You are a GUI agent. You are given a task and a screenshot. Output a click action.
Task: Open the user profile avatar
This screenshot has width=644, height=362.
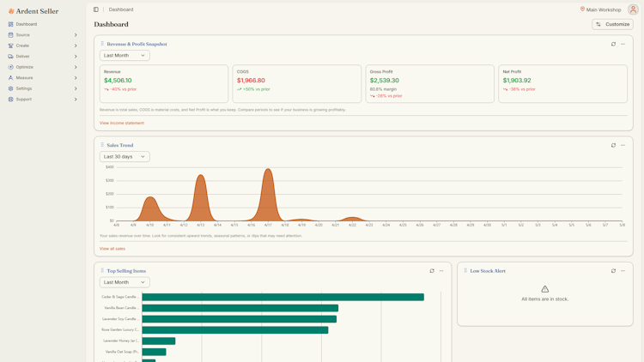(x=633, y=9)
